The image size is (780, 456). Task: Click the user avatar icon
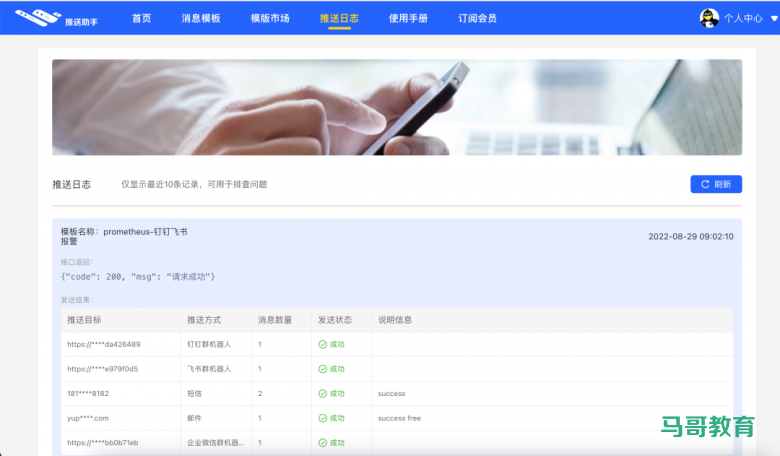pos(709,18)
